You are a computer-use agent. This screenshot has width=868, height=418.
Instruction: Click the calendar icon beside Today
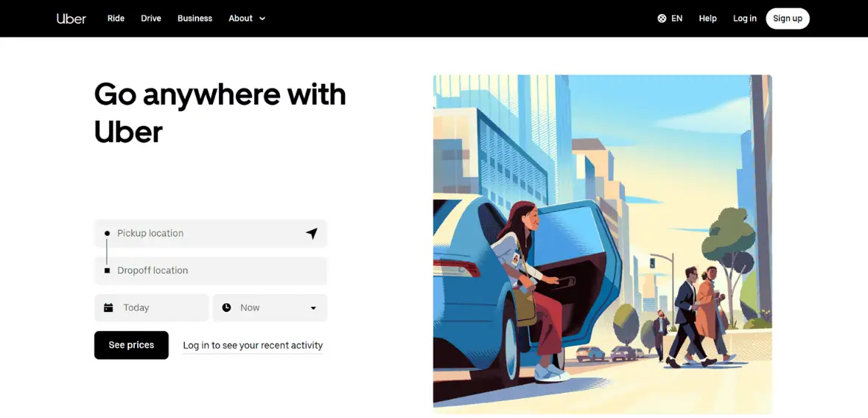click(108, 308)
